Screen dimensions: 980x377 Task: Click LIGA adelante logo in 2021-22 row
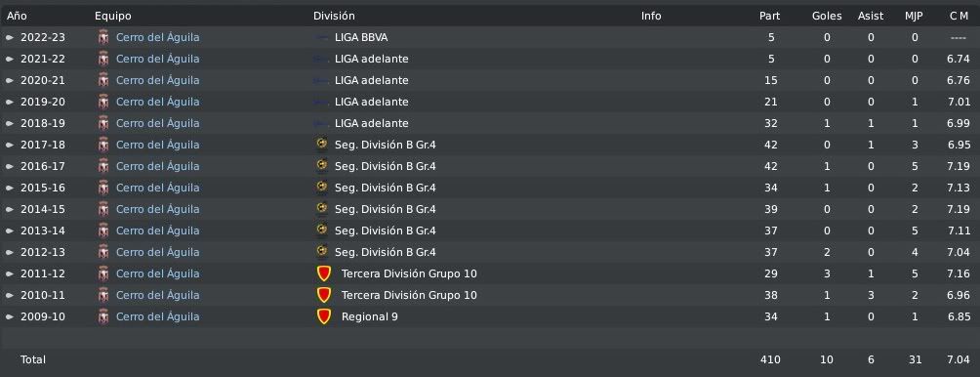point(322,59)
